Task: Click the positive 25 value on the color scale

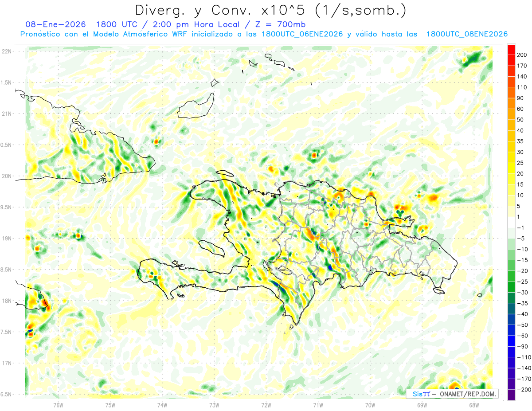Action: coord(520,163)
